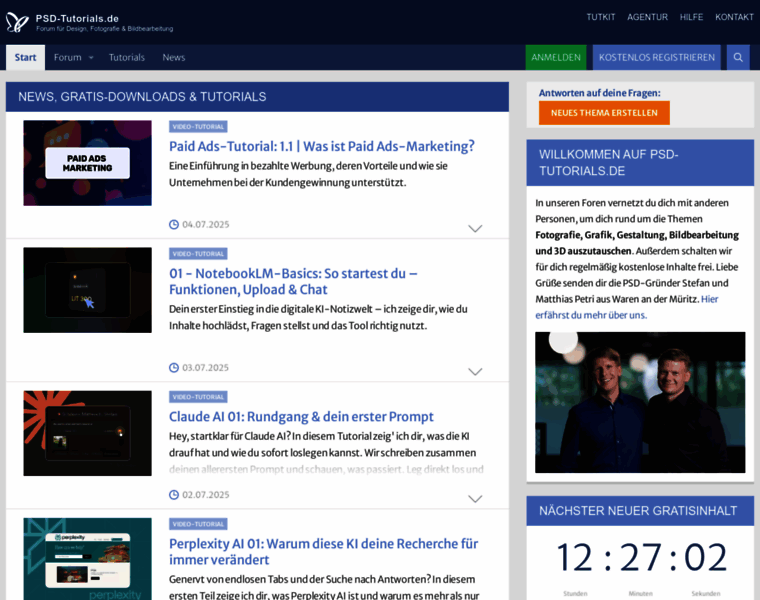Image resolution: width=760 pixels, height=600 pixels.
Task: Open the NotebookLM-Basics article title
Action: tap(293, 281)
